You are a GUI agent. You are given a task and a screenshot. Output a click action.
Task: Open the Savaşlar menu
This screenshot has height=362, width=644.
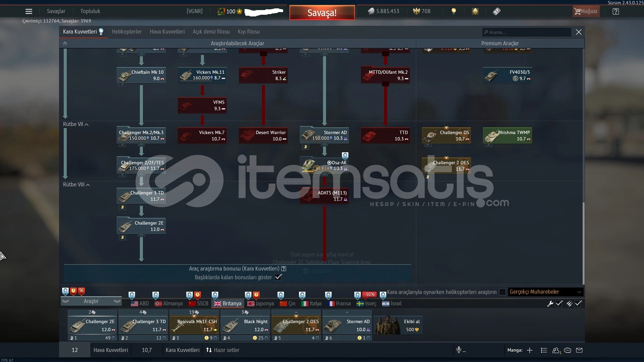point(56,11)
